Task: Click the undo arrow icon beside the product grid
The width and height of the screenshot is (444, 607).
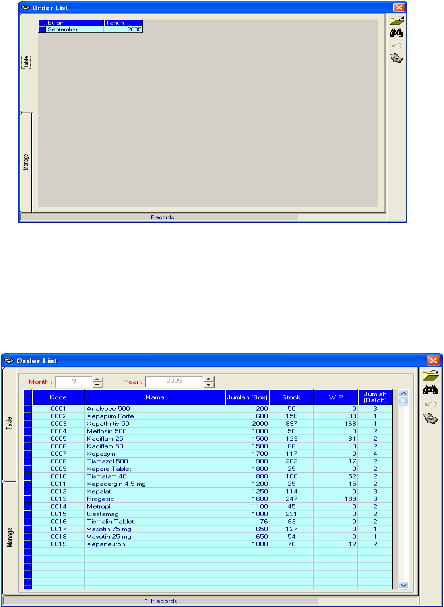Action: (x=430, y=404)
